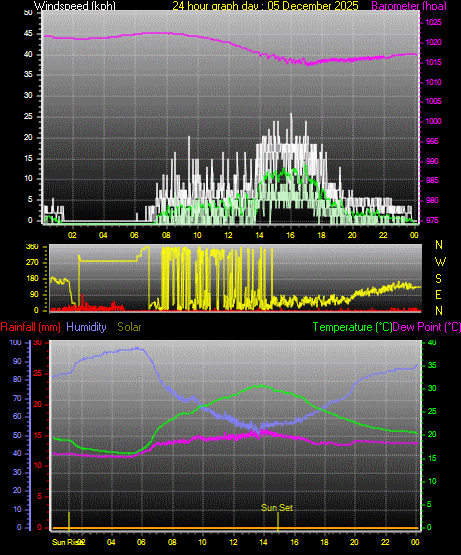Click the 40 tick on windspeed axis
This screenshot has width=461, height=555.
pyautogui.click(x=28, y=54)
